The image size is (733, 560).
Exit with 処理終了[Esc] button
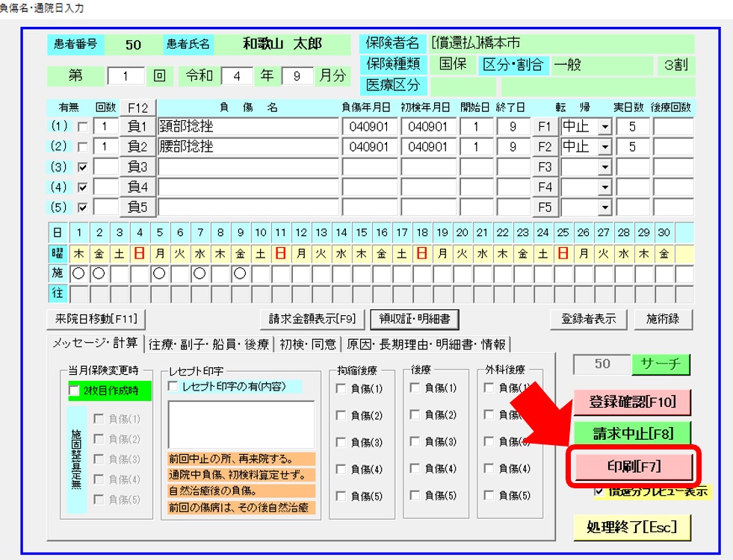631,526
